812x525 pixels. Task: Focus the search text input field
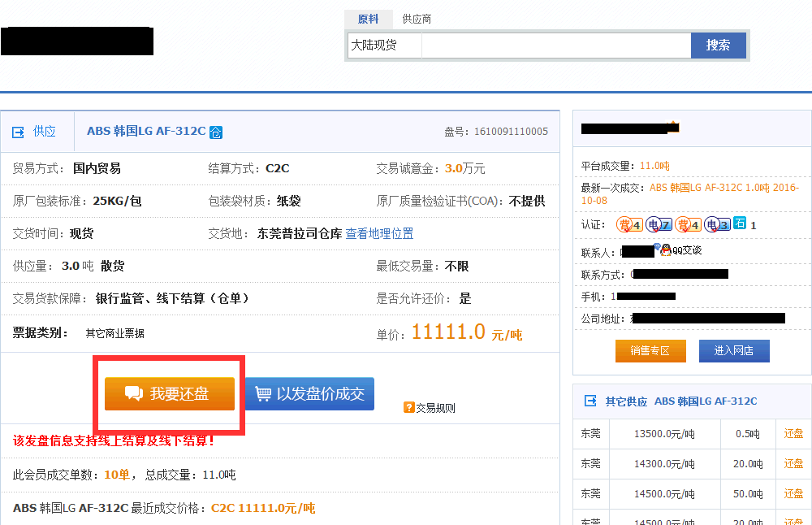click(x=557, y=46)
